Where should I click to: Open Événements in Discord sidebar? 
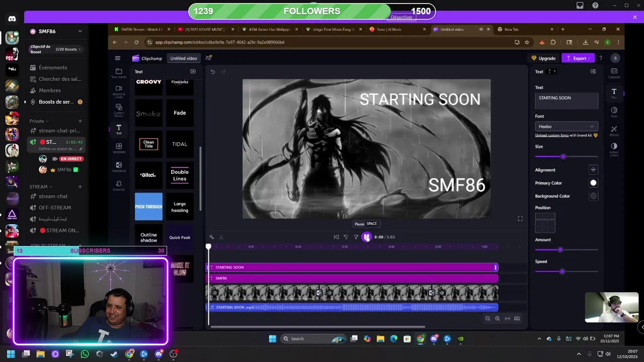point(53,67)
